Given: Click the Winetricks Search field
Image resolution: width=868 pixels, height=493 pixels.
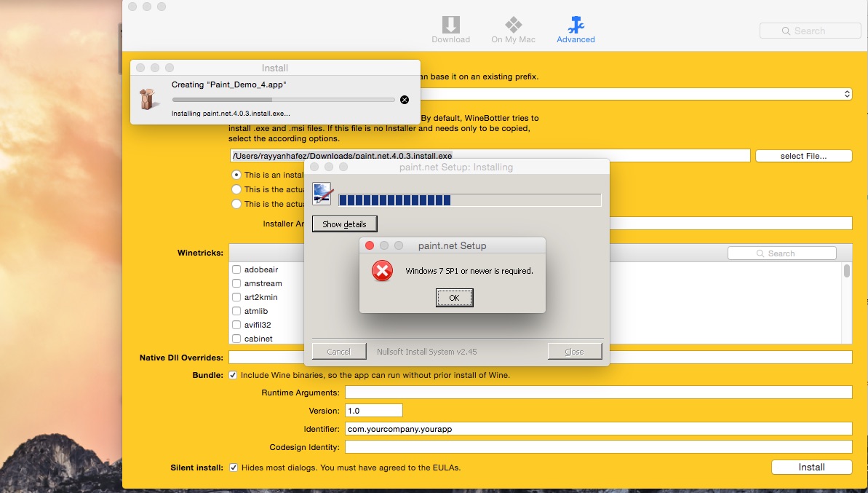Looking at the screenshot, I should 781,253.
